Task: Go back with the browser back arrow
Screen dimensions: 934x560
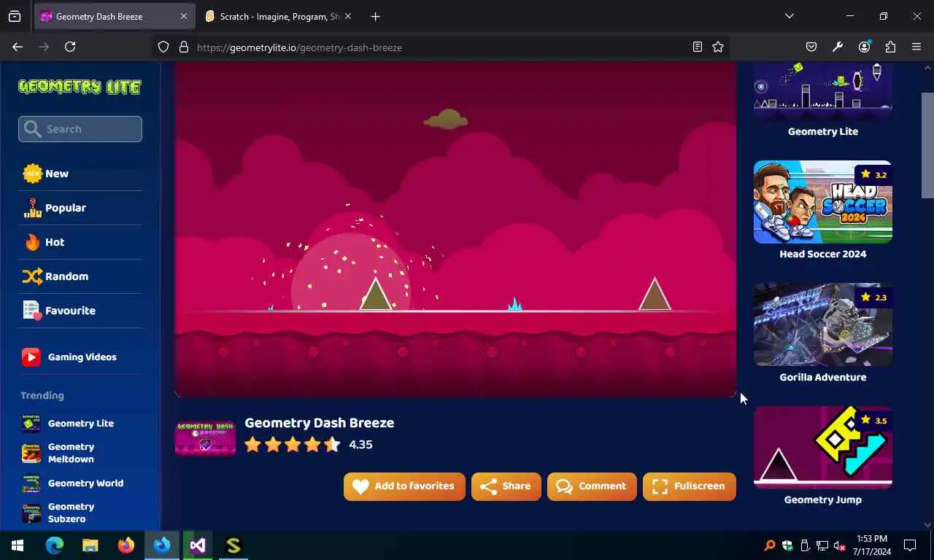Action: coord(18,47)
